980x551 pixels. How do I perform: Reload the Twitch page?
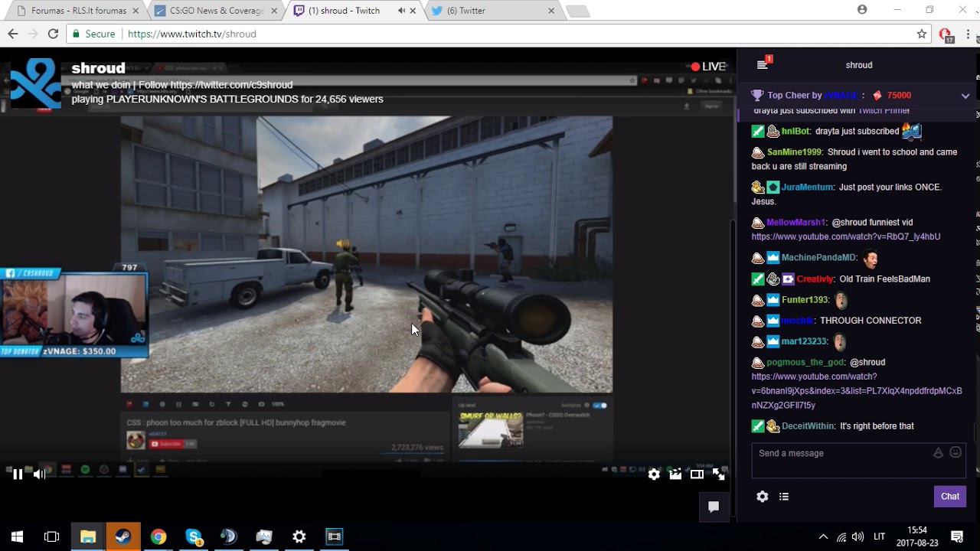pyautogui.click(x=53, y=34)
